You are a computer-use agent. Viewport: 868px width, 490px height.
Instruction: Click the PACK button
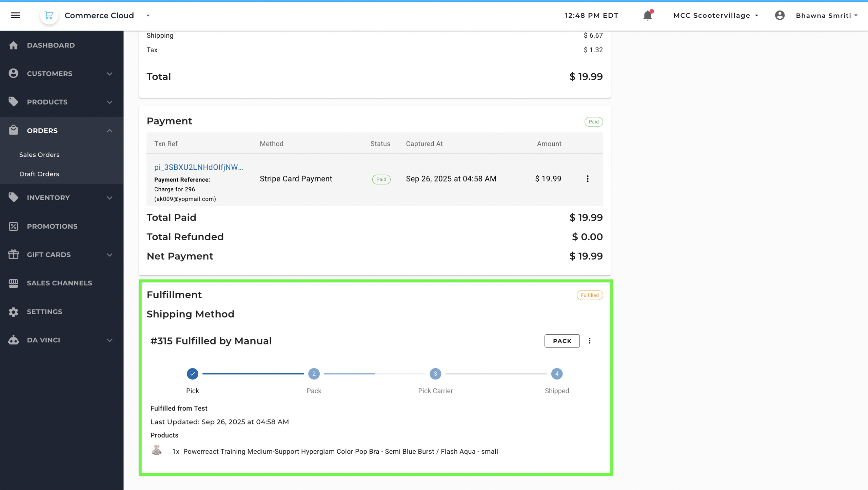(562, 341)
